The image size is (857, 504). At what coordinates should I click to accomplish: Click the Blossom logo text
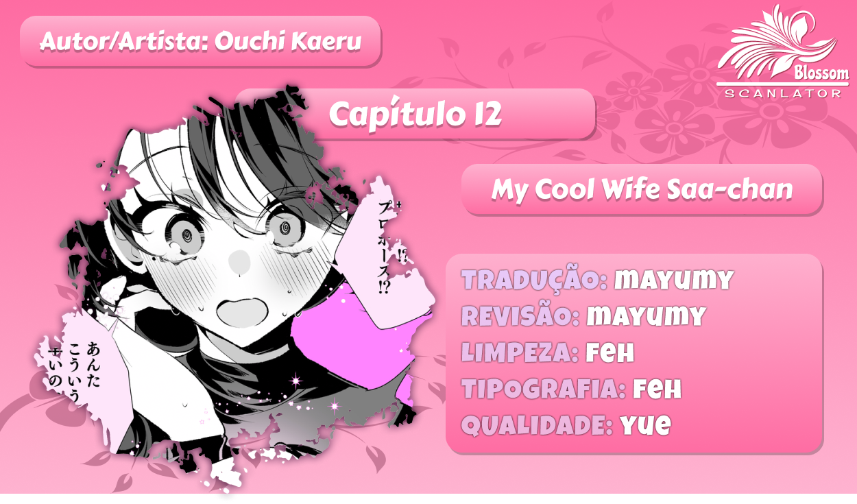point(821,73)
